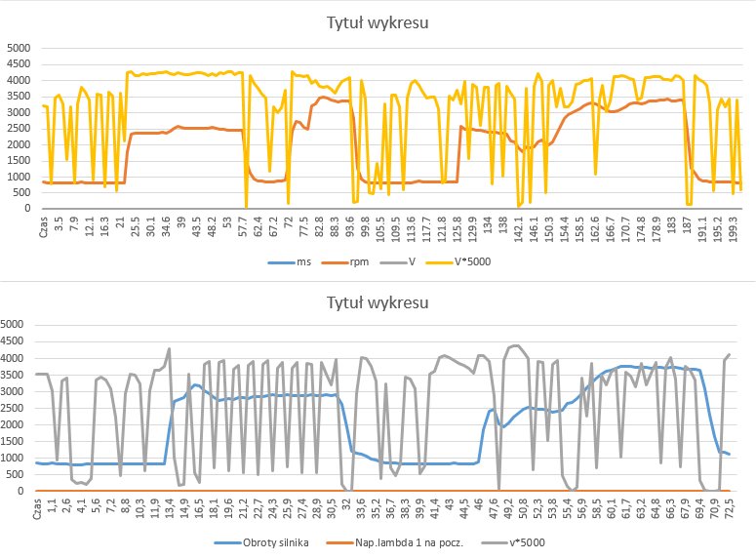Select the bottom chart's "Tytuł wykresu" title
The height and width of the screenshot is (560, 756).
(377, 301)
